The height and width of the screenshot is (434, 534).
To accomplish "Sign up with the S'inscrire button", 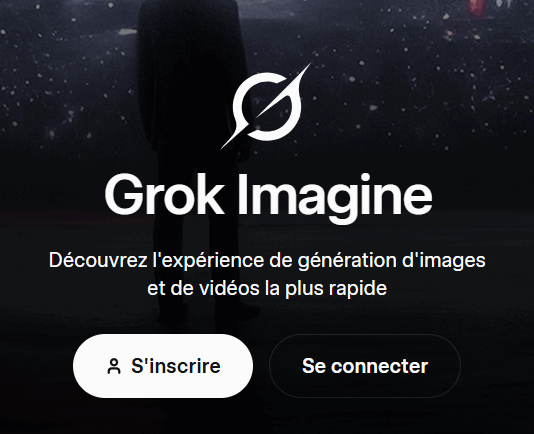I will [163, 366].
